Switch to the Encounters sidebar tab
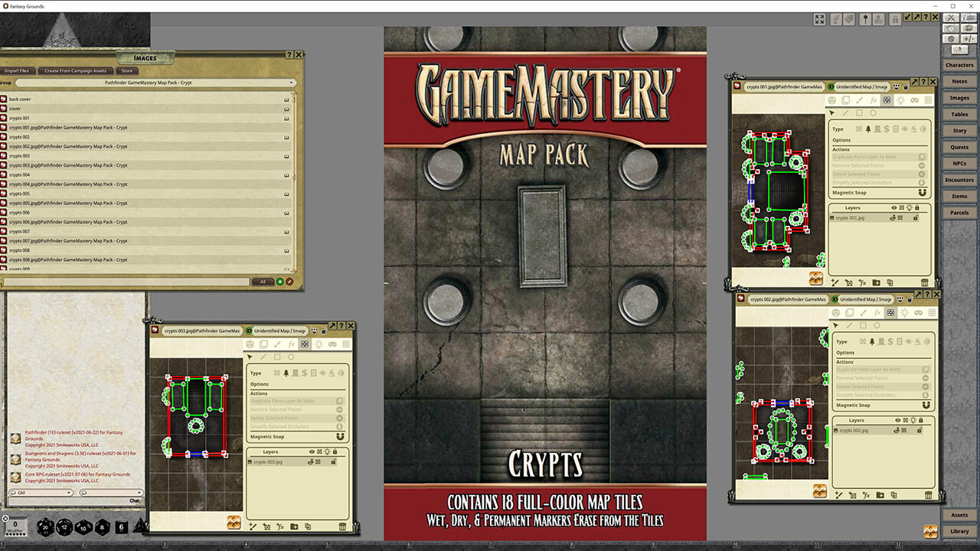The image size is (980, 551). click(959, 180)
